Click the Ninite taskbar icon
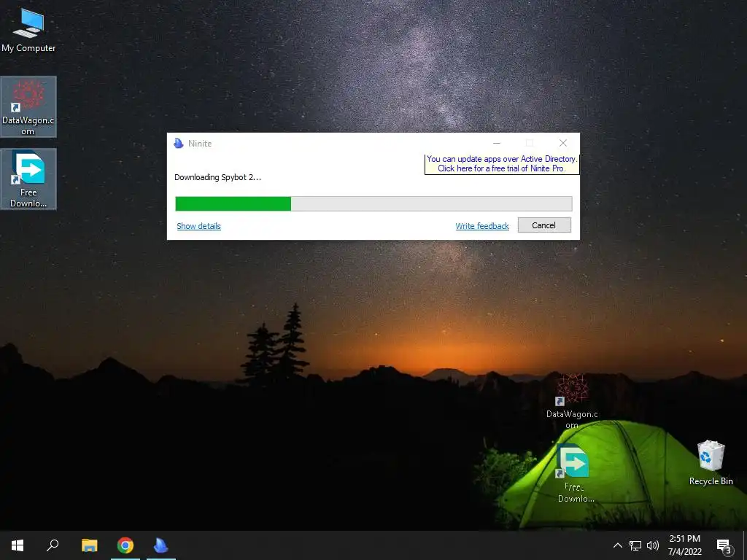Viewport: 747px width, 560px height. click(161, 545)
